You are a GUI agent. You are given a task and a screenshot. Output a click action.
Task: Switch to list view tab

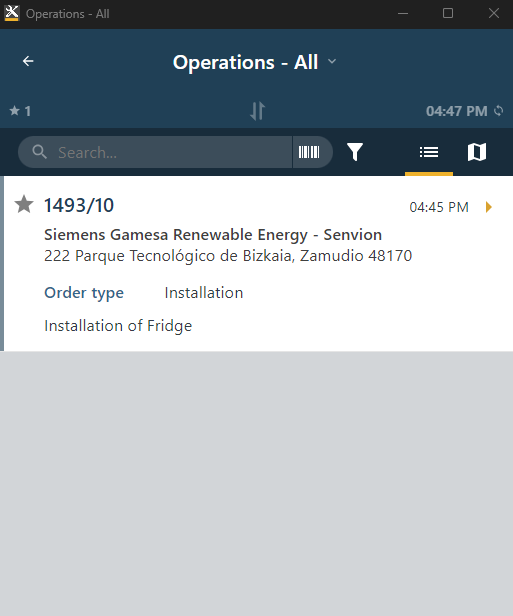(x=429, y=152)
